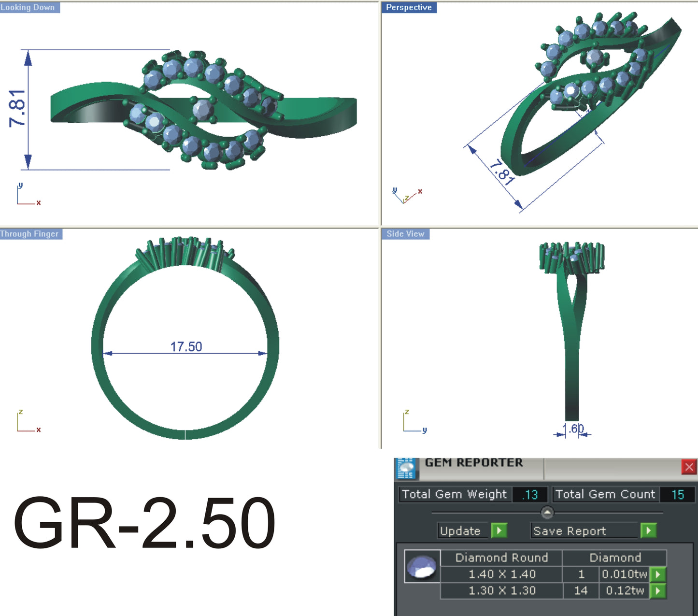Click the GEM REPORTER title text
The height and width of the screenshot is (616, 698).
point(474,463)
